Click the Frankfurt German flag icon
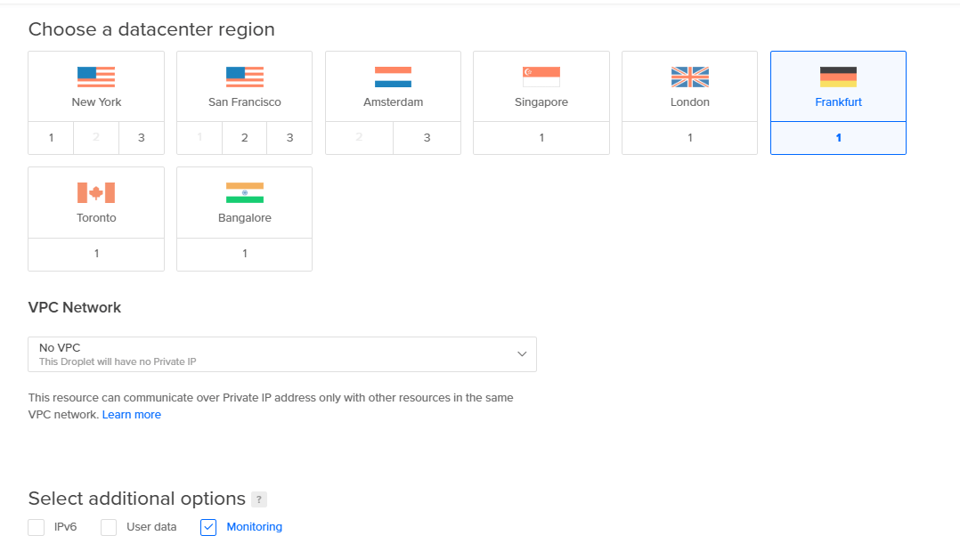The image size is (960, 560). pyautogui.click(x=838, y=77)
